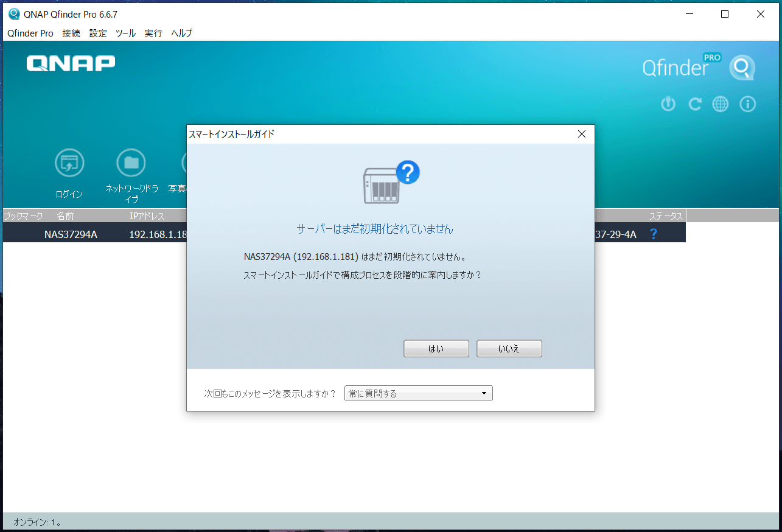782x532 pixels.
Task: Click the NAS question icon in the dialog
Action: click(391, 182)
